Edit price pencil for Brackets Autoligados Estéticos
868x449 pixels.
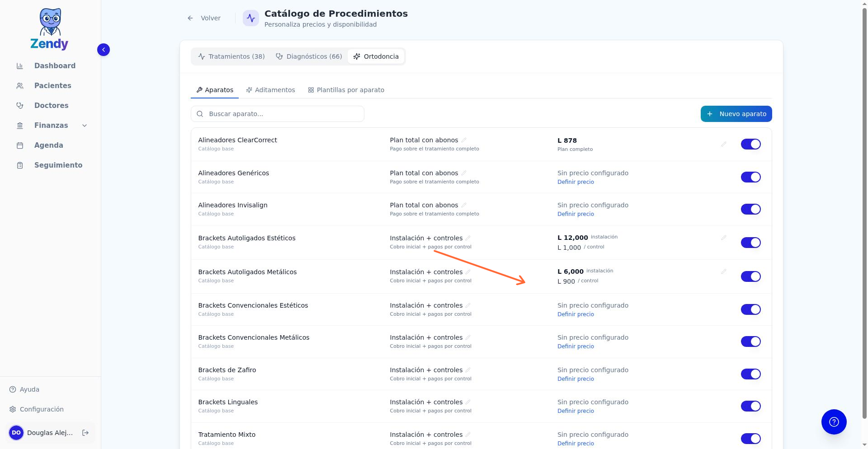click(x=723, y=238)
